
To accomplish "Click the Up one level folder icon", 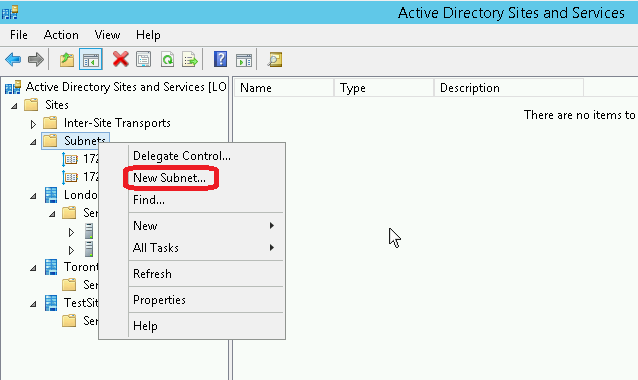I will (x=67, y=60).
